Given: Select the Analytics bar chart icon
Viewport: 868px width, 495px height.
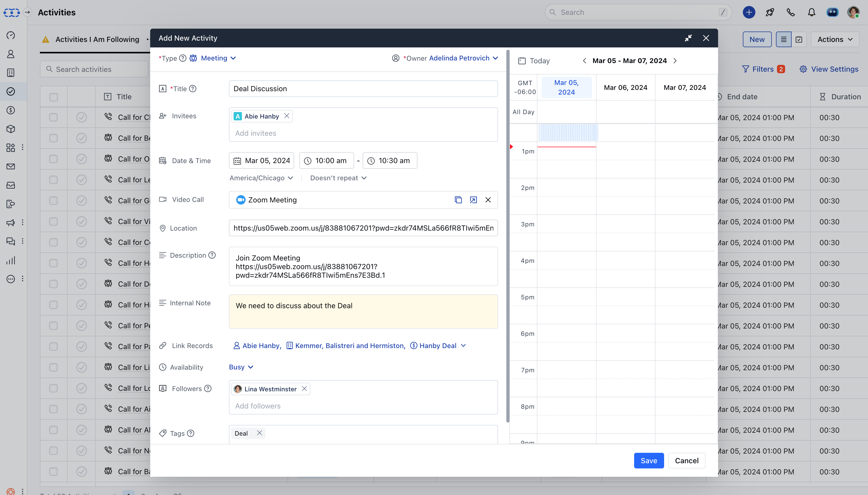Looking at the screenshot, I should tap(10, 261).
